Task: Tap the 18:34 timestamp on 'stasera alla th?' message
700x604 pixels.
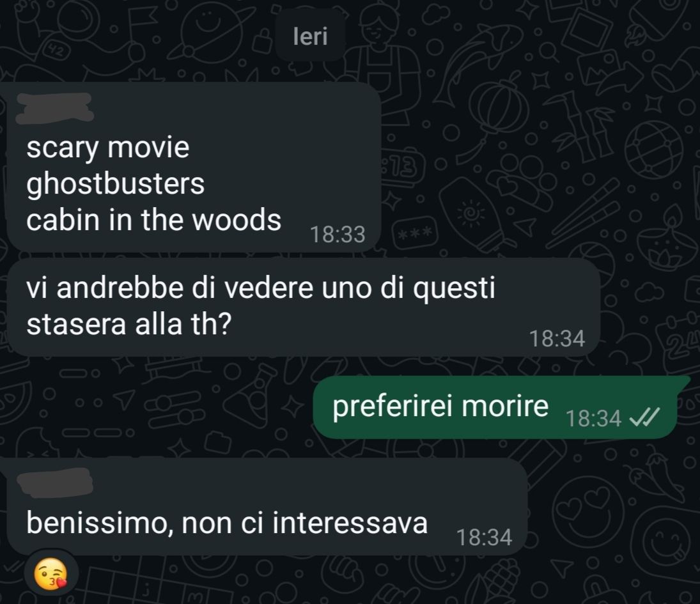Action: [x=557, y=338]
